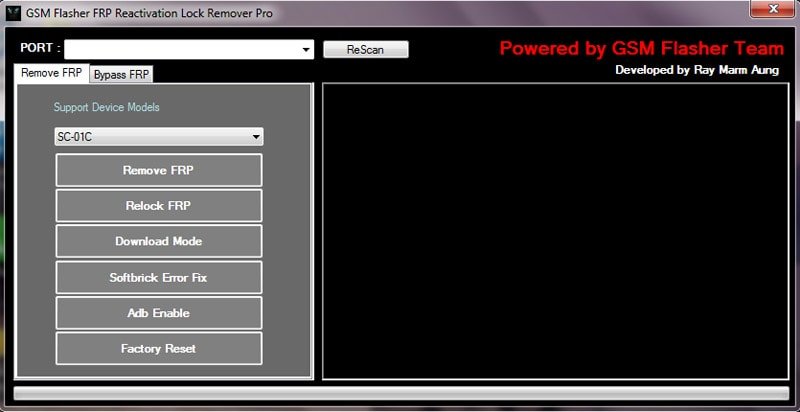Click the Factory Reset button
Screen dimensions: 800x412
[x=159, y=348]
